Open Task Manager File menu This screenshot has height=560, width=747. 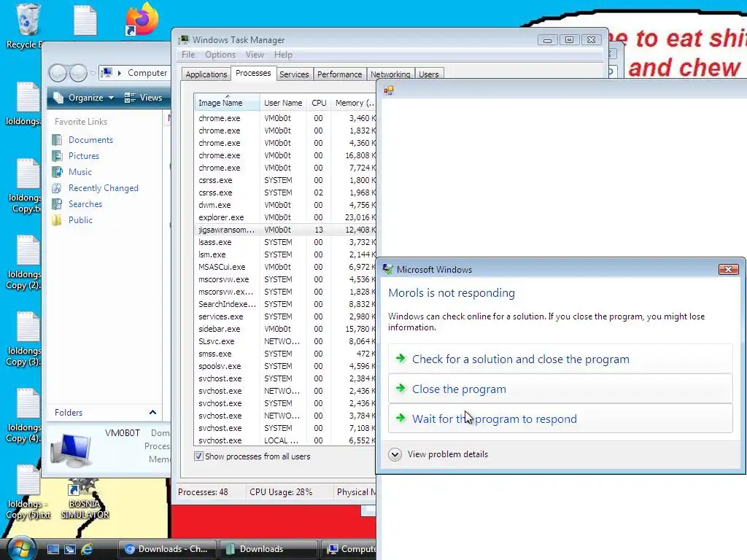[188, 55]
